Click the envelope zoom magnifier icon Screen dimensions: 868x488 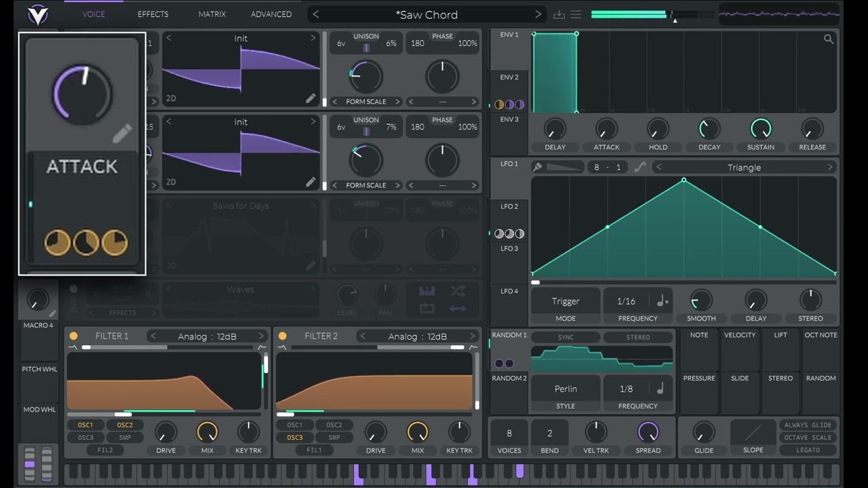[x=828, y=39]
